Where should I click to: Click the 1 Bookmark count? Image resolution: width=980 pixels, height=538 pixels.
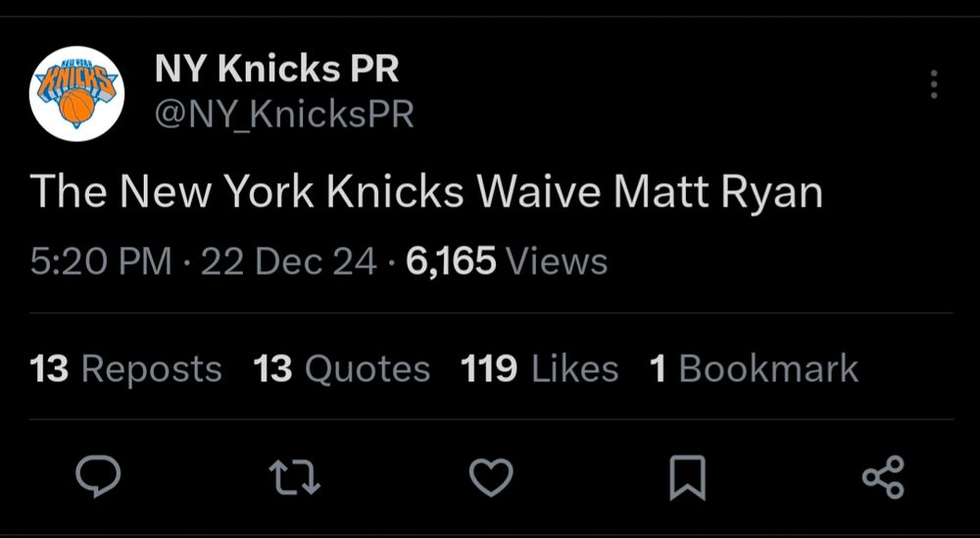(753, 369)
